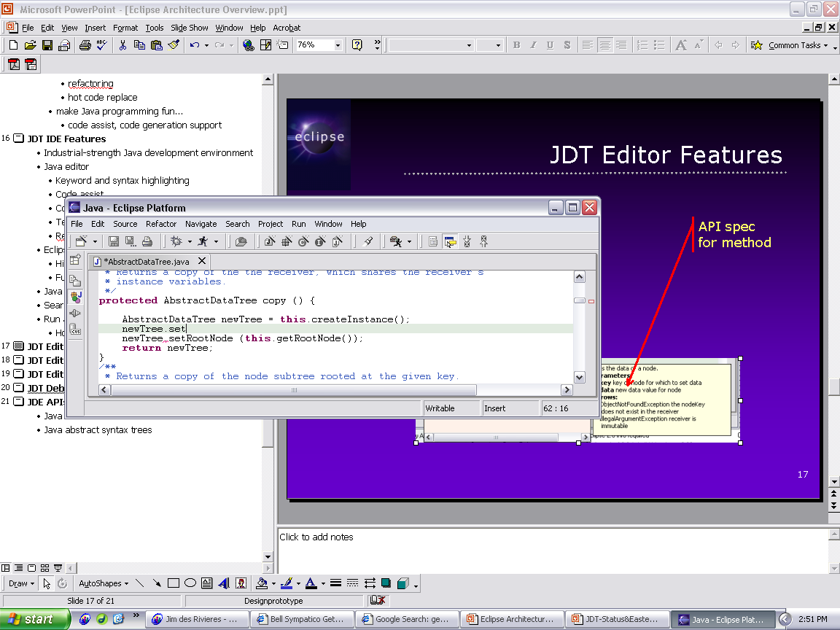Image resolution: width=840 pixels, height=630 pixels.
Task: Select the Oval shape tool
Action: point(190,583)
